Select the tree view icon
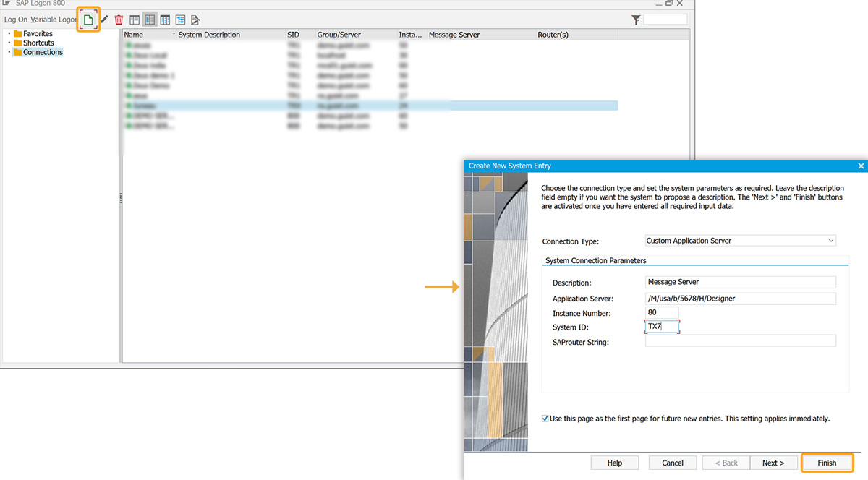Viewport: 868px width, 480px height. pyautogui.click(x=180, y=20)
